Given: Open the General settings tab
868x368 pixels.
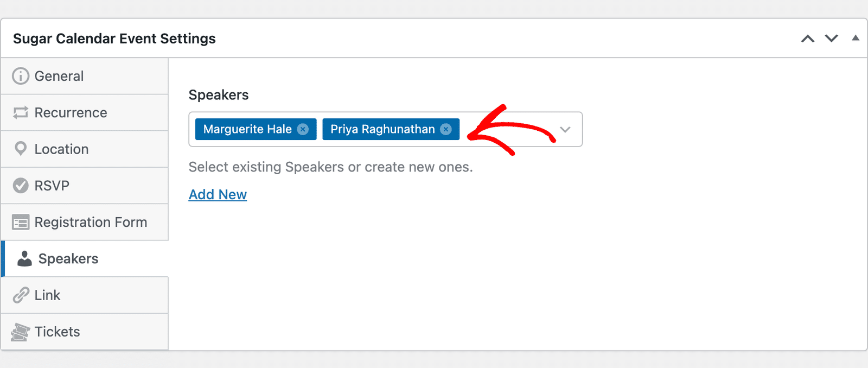Looking at the screenshot, I should click(85, 76).
